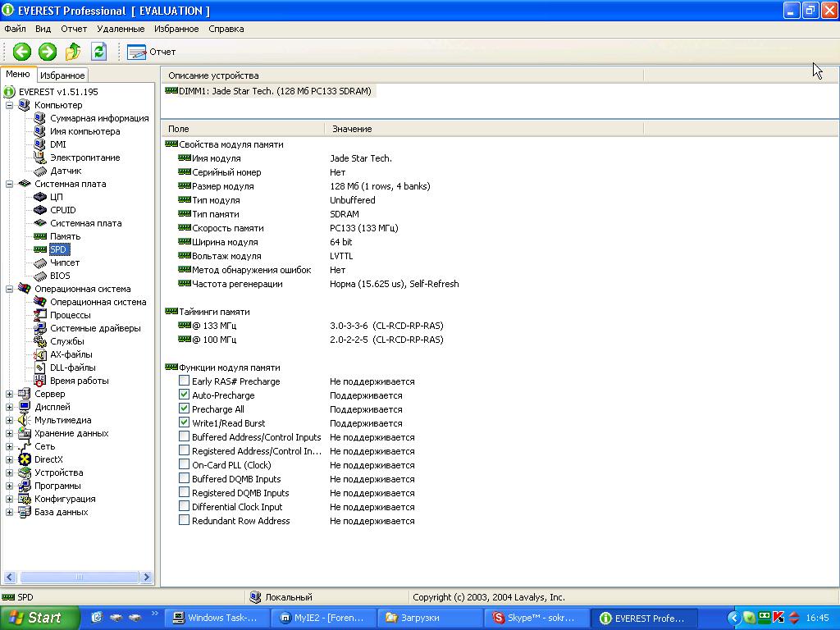The height and width of the screenshot is (630, 840).
Task: Click the tree scrollbar right arrow
Action: [146, 577]
